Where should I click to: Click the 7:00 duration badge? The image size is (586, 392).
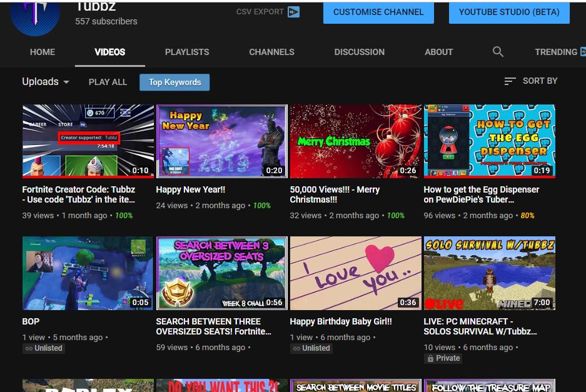tap(542, 303)
